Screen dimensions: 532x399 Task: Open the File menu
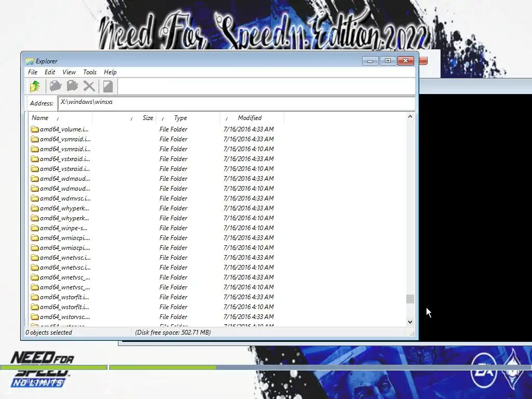click(x=33, y=72)
